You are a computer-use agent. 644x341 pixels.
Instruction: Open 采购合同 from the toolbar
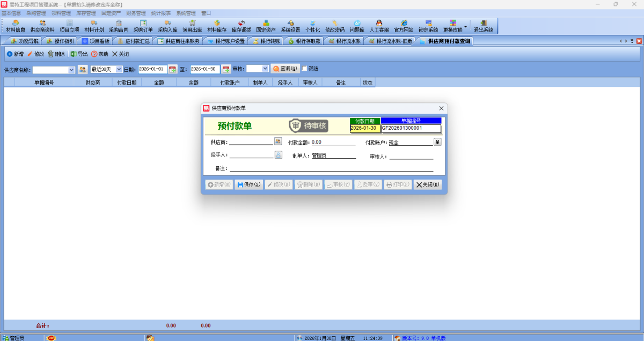click(x=119, y=26)
